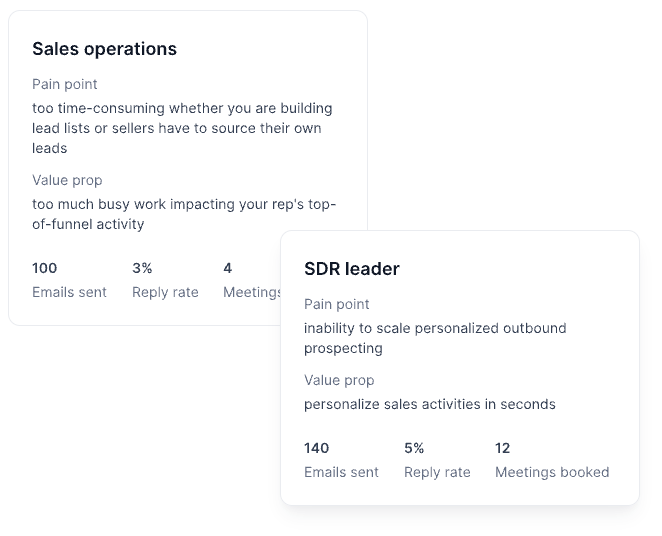This screenshot has height=536, width=662.
Task: Select the Pain point label under Sales operations
Action: click(x=65, y=84)
